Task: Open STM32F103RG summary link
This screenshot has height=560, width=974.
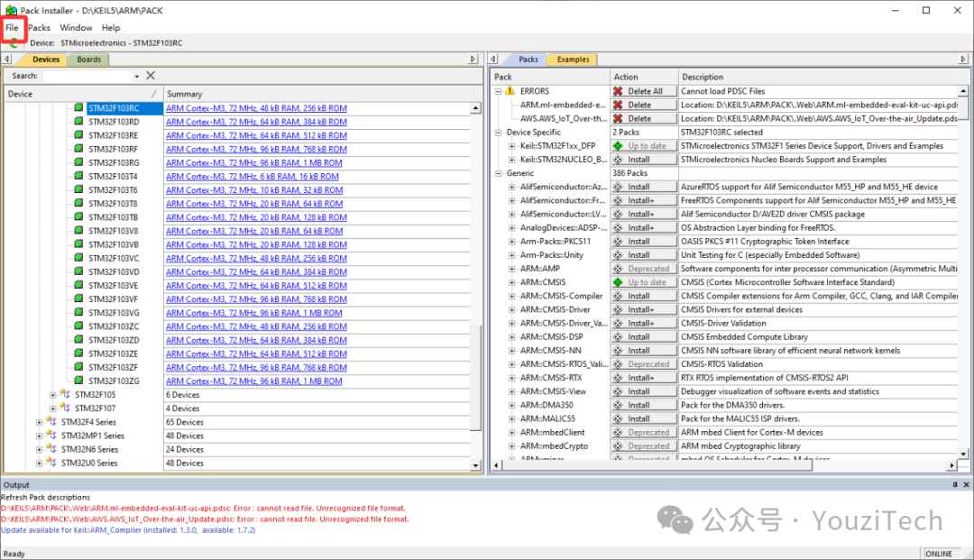Action: (x=253, y=162)
